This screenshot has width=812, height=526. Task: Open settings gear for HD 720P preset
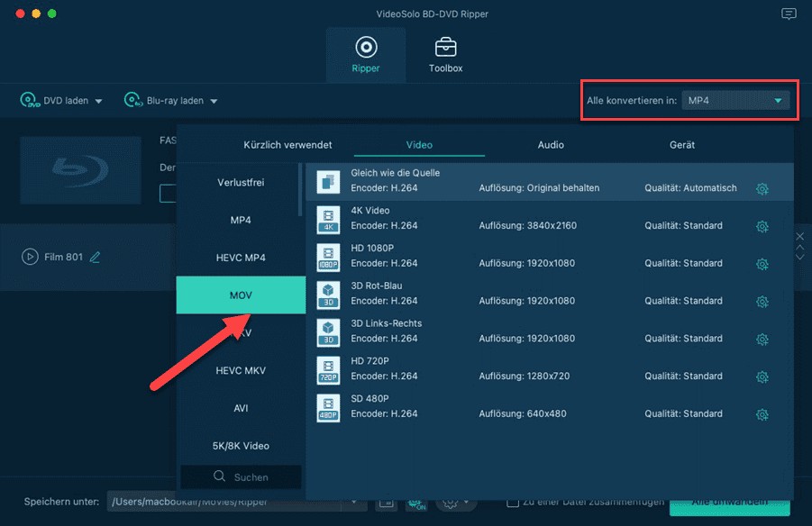(762, 376)
